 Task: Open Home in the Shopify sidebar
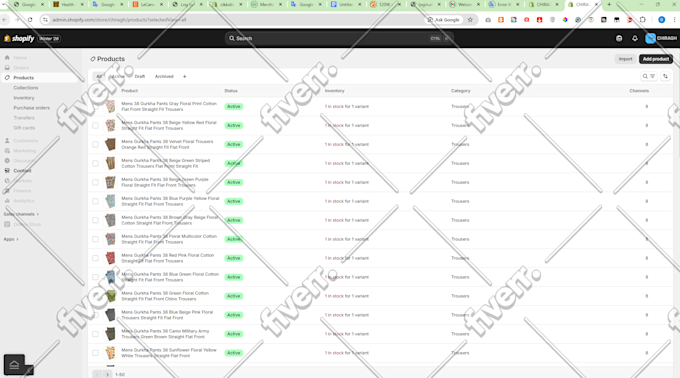20,58
